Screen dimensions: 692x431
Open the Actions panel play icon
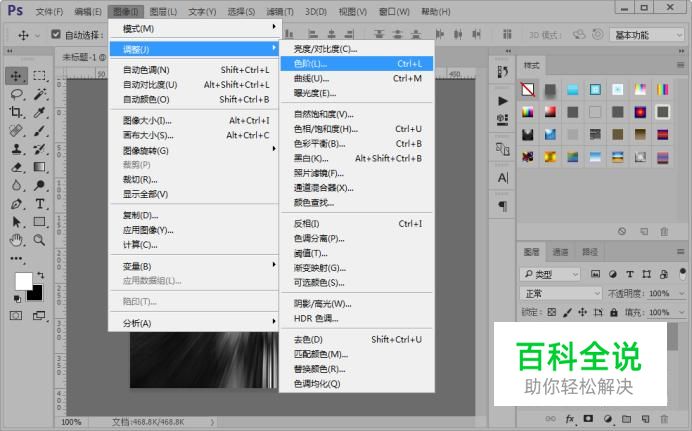click(x=503, y=101)
